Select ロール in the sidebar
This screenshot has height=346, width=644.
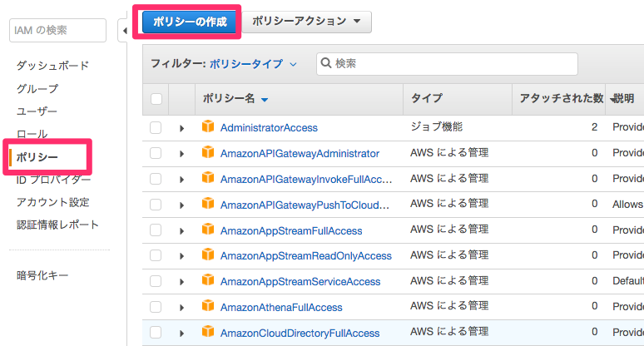[32, 134]
